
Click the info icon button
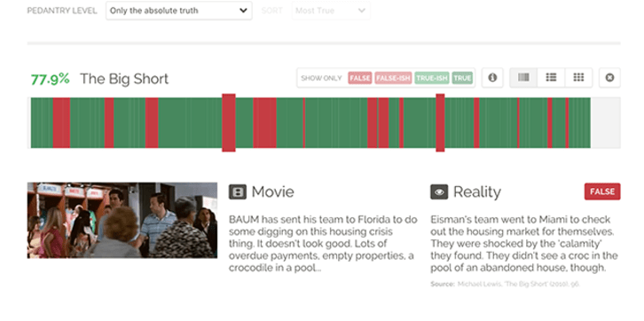492,77
